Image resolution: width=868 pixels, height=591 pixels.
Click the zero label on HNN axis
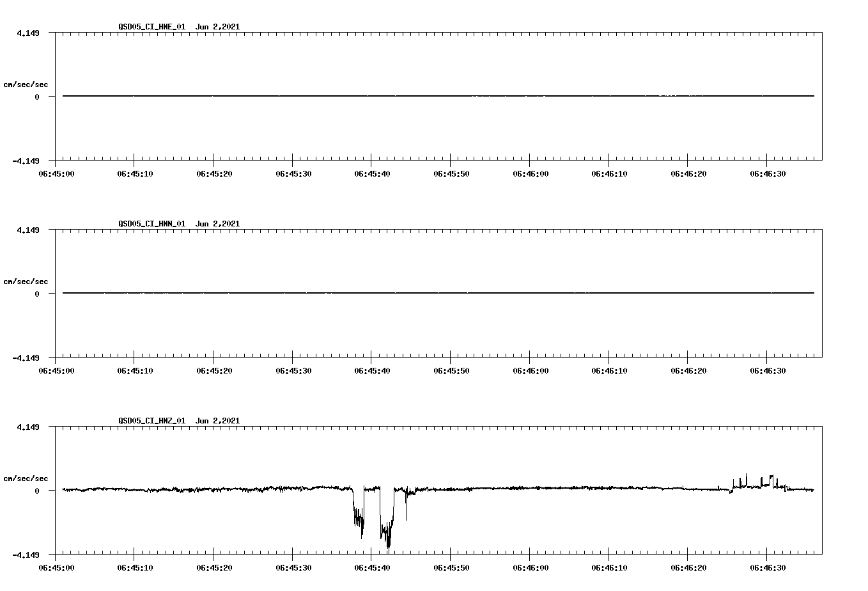pyautogui.click(x=37, y=294)
